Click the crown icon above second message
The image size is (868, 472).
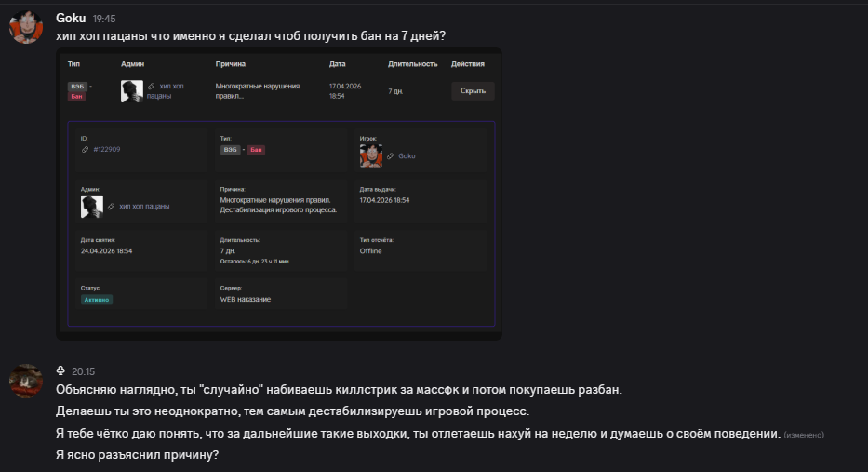pyautogui.click(x=61, y=371)
